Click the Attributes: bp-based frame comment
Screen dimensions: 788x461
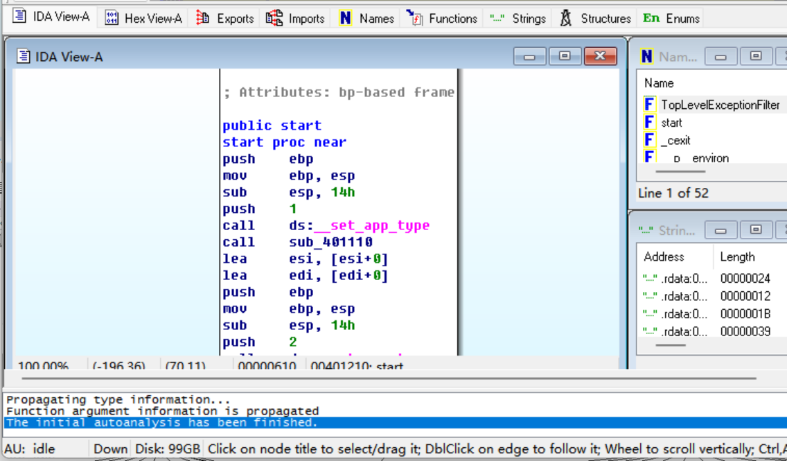[x=339, y=92]
